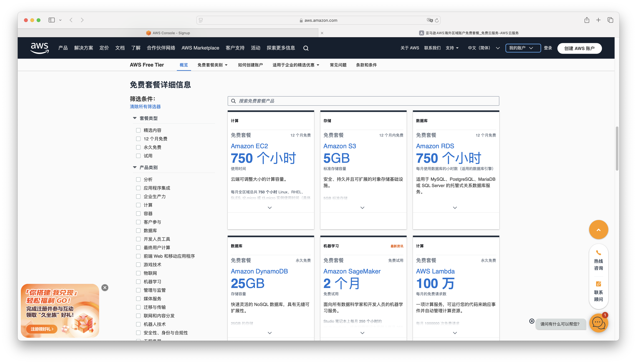Open the sidebar options chevron in Safari

coord(60,20)
